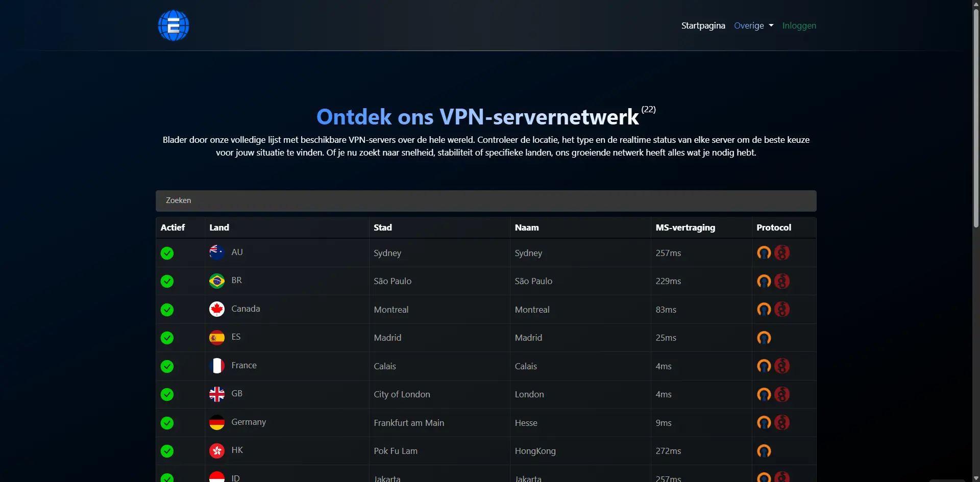Expand the Overige dropdown menu
This screenshot has width=980, height=482.
(753, 26)
